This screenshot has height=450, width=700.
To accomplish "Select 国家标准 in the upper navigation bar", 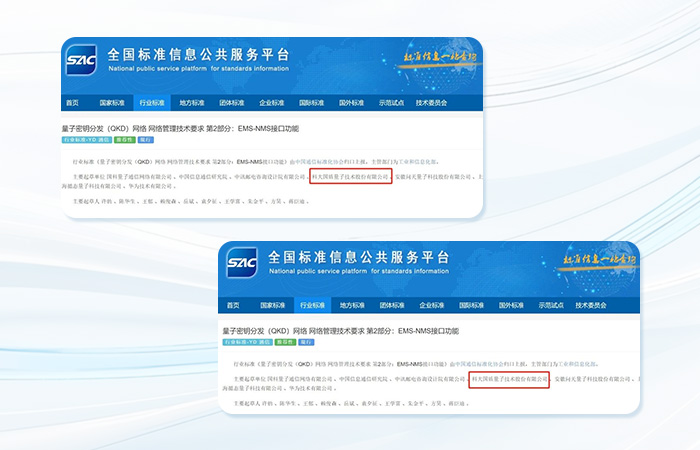I will [x=112, y=103].
